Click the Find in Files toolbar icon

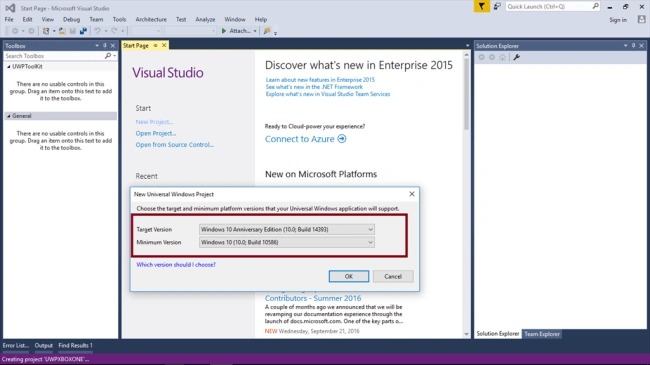(x=267, y=31)
